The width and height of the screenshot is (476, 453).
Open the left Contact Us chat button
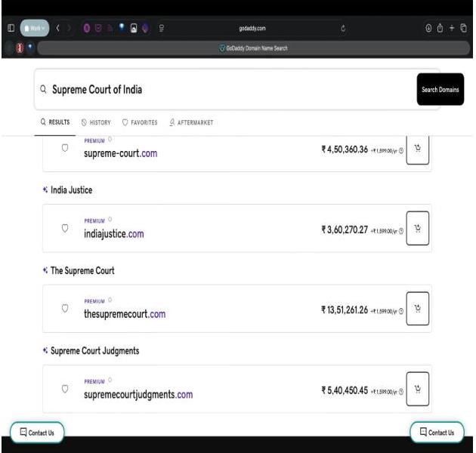(37, 433)
